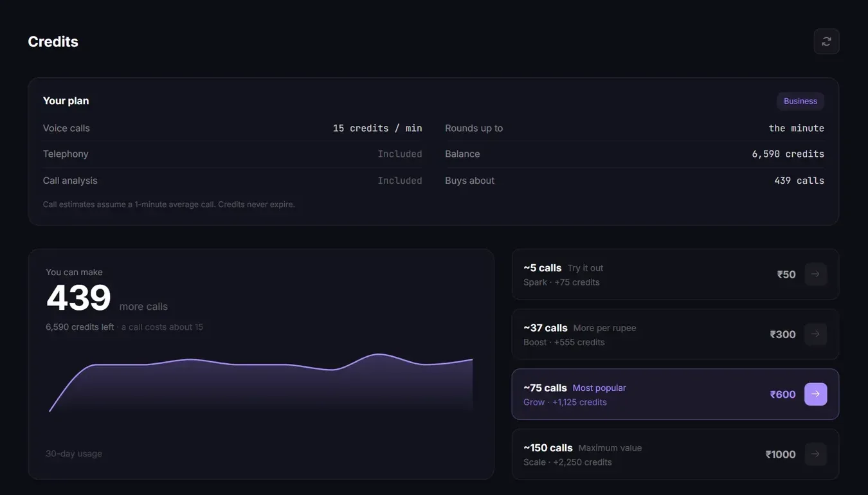Viewport: 868px width, 495px height.
Task: Click the "Buys about" label
Action: (x=469, y=181)
